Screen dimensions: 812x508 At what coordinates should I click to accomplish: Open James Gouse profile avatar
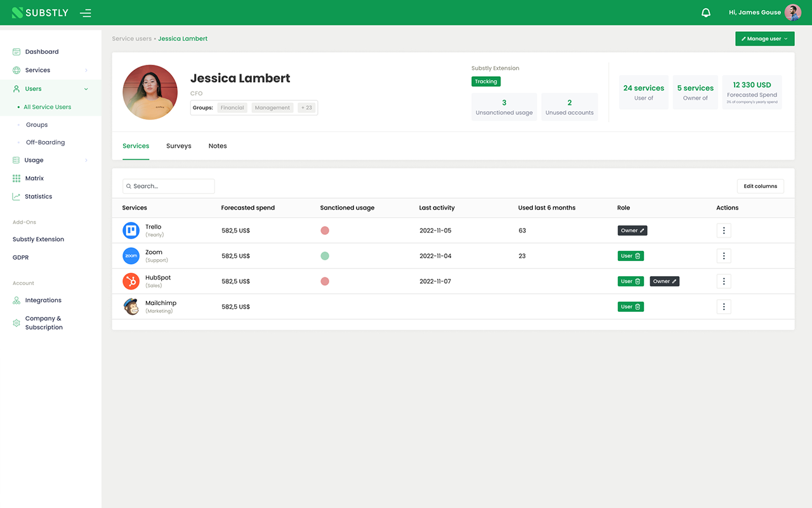[793, 13]
